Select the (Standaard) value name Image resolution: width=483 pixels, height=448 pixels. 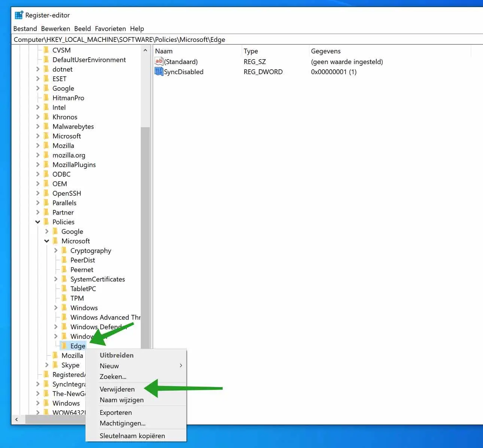(181, 62)
